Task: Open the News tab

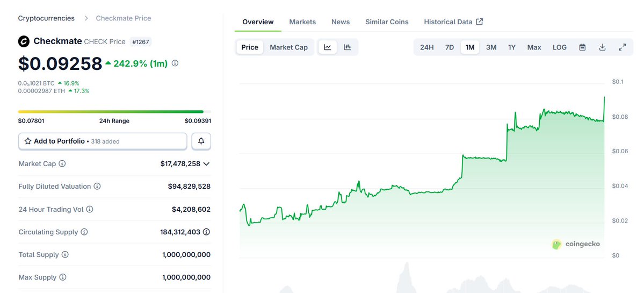Action: coord(341,22)
